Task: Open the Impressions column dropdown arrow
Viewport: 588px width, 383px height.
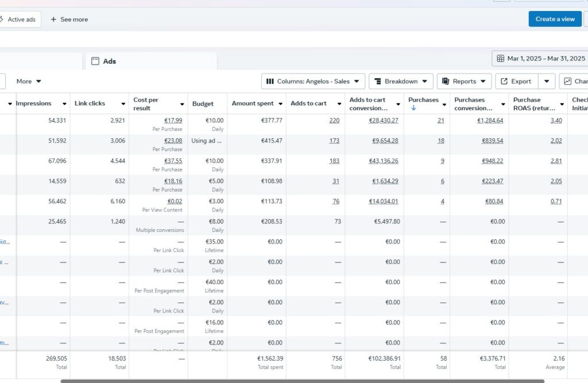Action: 64,104
